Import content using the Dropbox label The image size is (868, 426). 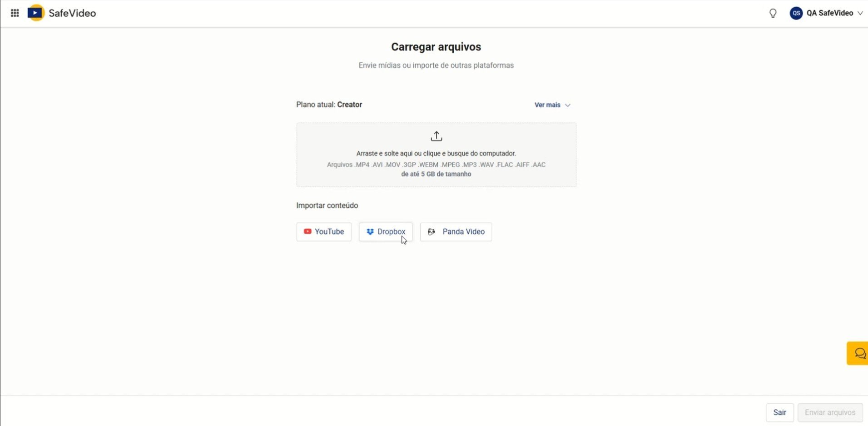click(391, 231)
